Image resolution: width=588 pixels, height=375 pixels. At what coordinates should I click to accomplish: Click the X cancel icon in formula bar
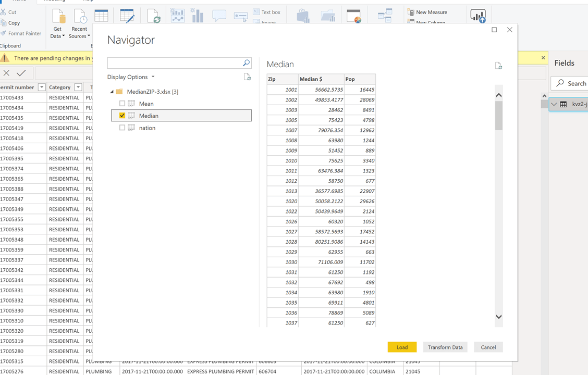[x=7, y=73]
